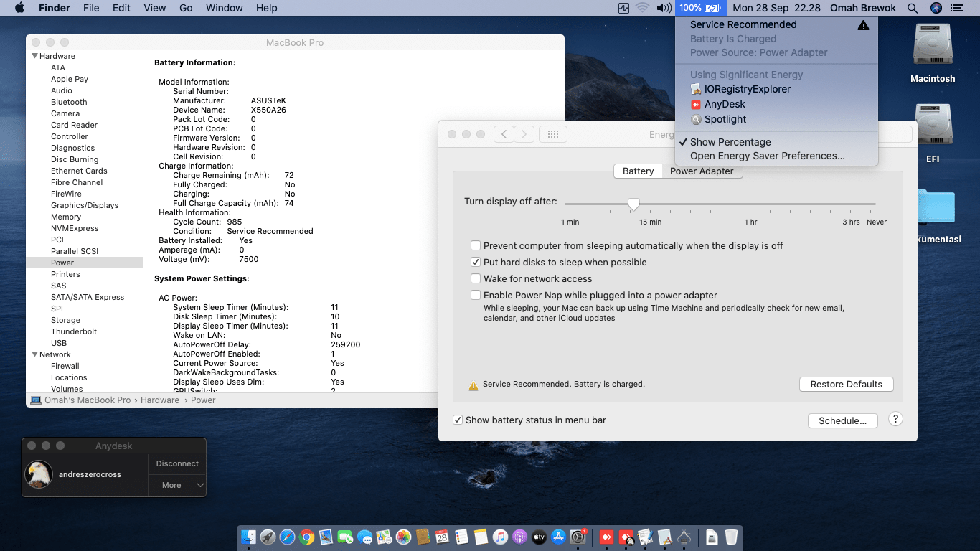Screen dimensions: 980x551
Task: Select Spotlight in the battery menu
Action: click(x=776, y=119)
